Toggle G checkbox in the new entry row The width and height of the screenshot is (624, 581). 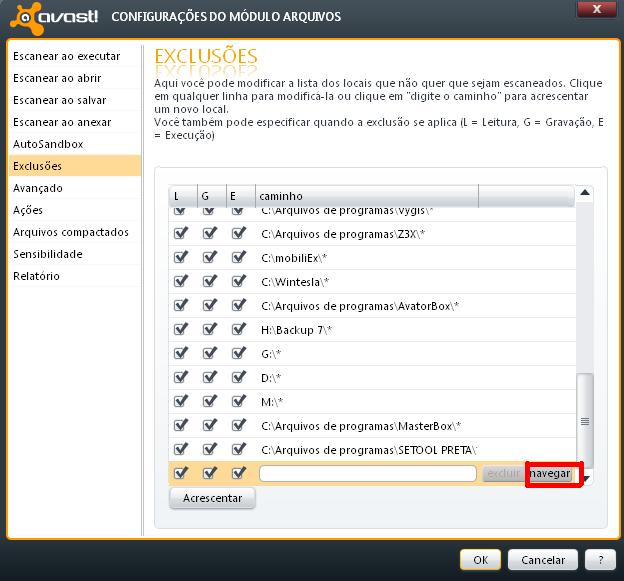click(x=210, y=473)
